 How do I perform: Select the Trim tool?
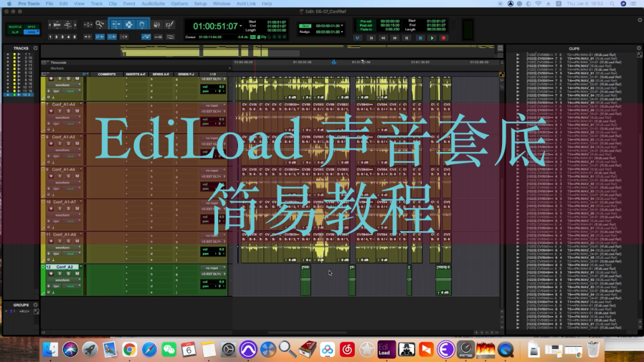click(116, 24)
